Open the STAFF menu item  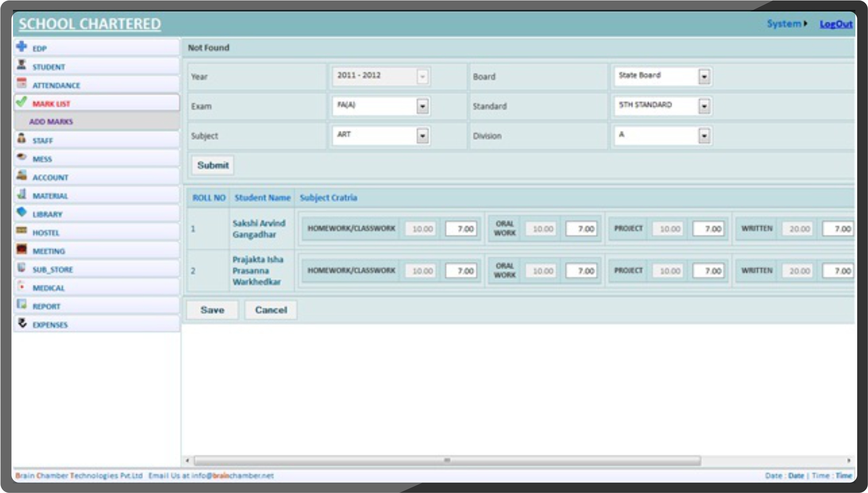click(x=97, y=140)
